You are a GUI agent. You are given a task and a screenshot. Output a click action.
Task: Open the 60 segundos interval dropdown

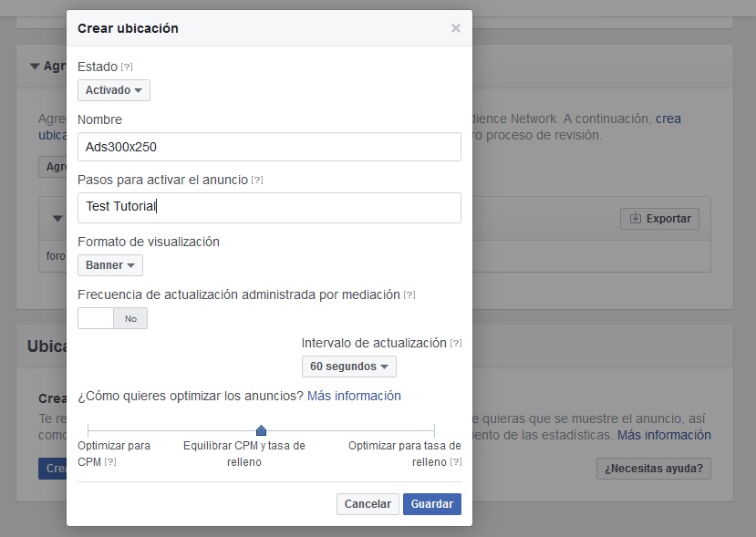(348, 367)
